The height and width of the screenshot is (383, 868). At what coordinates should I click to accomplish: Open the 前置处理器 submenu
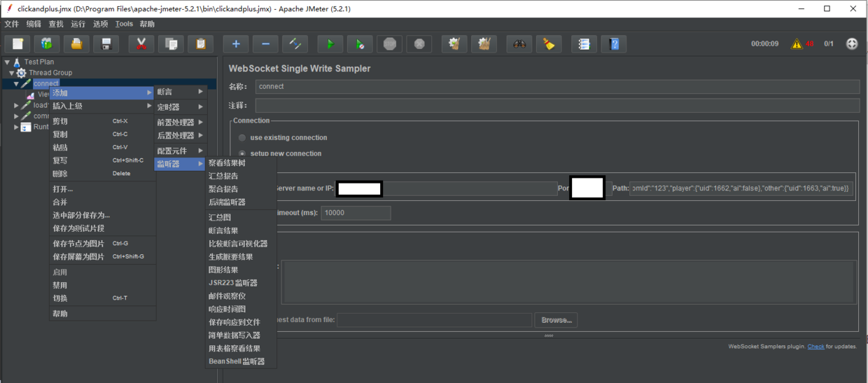pos(181,123)
